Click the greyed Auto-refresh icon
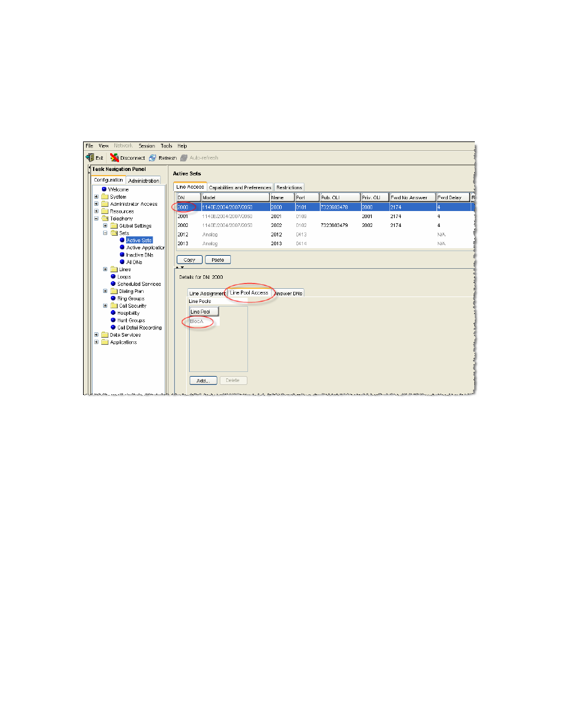Viewport: 562px width, 728px height. pyautogui.click(x=184, y=157)
